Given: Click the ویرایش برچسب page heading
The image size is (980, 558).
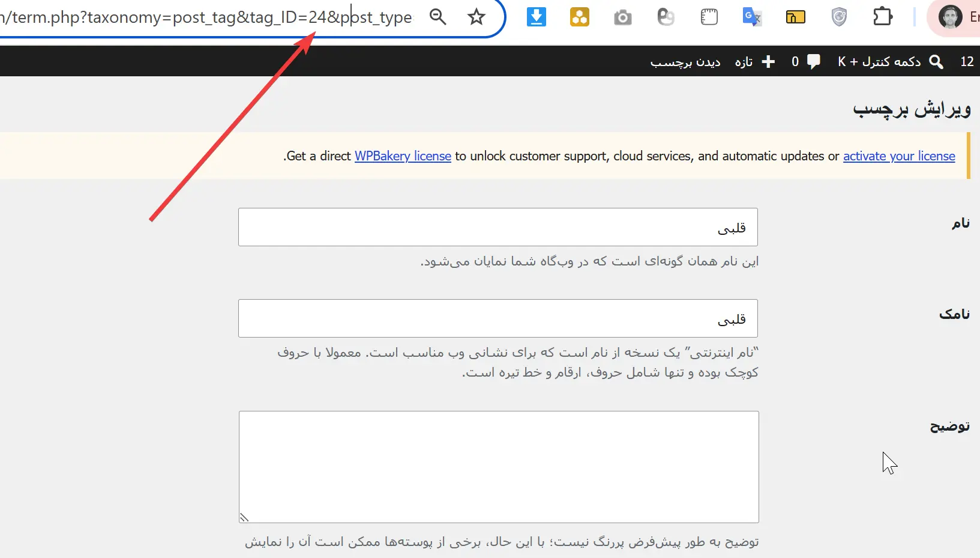Looking at the screenshot, I should (x=912, y=109).
